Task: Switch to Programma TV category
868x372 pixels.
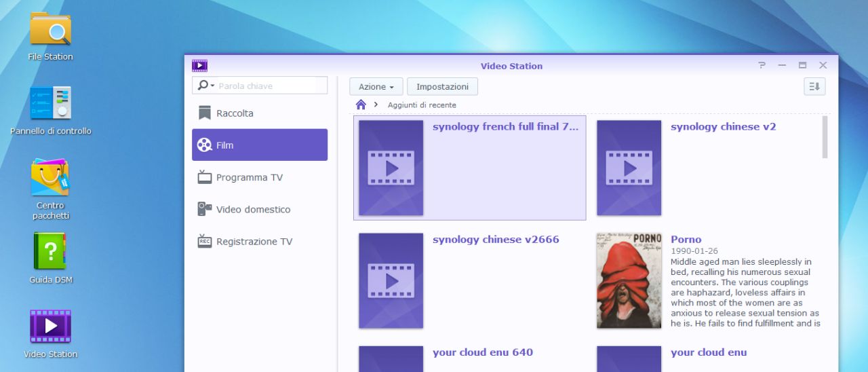Action: (260, 177)
